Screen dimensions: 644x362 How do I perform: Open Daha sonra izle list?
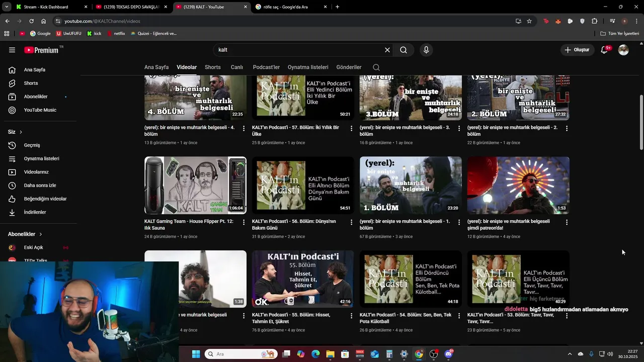pos(40,186)
